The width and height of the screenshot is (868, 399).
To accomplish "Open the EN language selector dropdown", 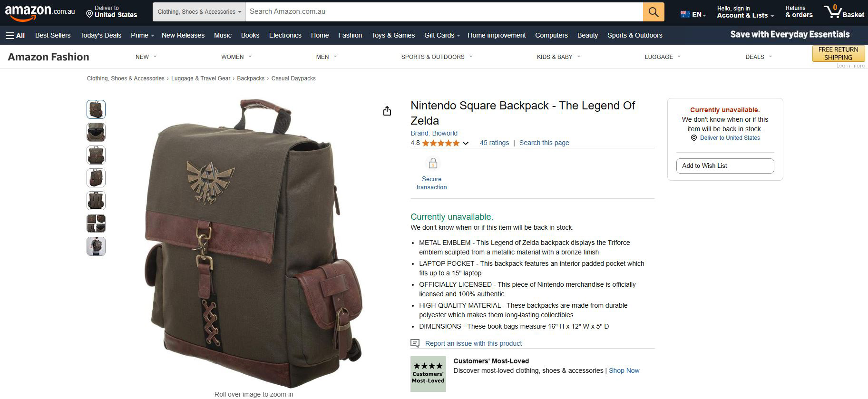I will tap(693, 14).
